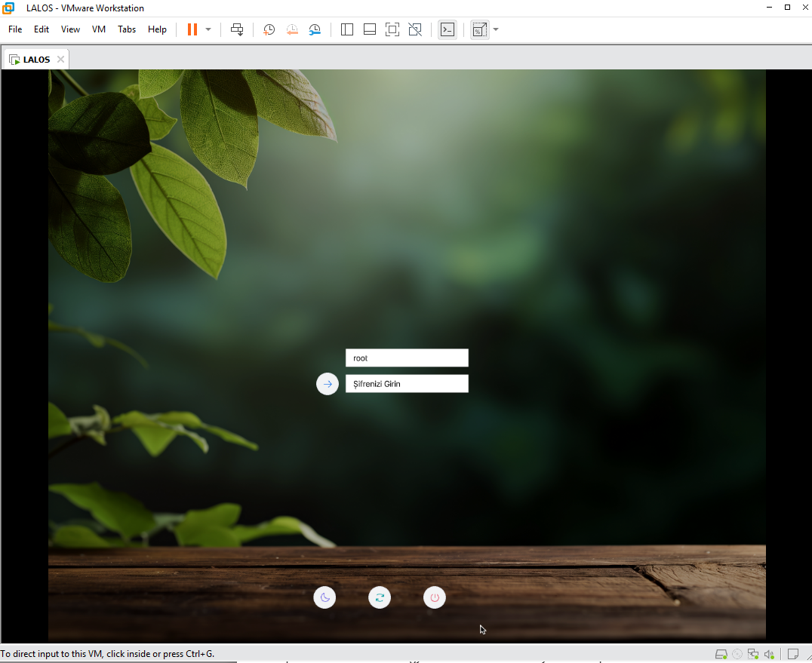
Task: Shut down using the red power button
Action: click(x=435, y=598)
